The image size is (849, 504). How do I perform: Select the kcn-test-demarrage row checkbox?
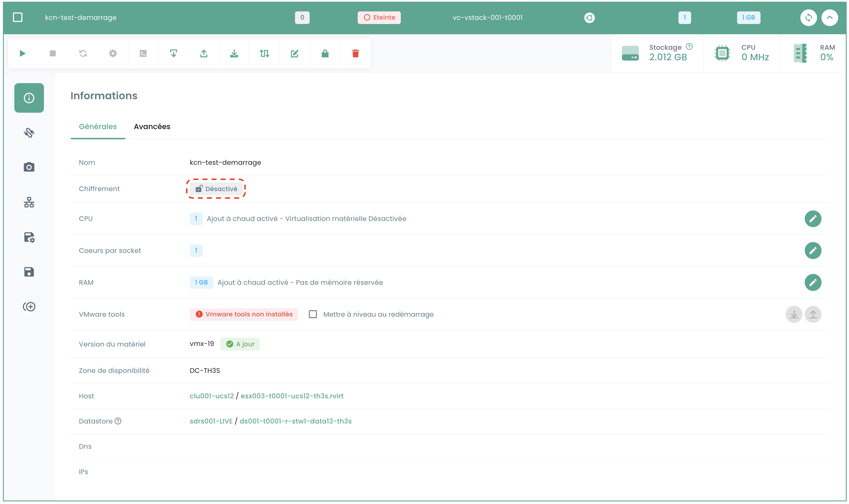18,17
